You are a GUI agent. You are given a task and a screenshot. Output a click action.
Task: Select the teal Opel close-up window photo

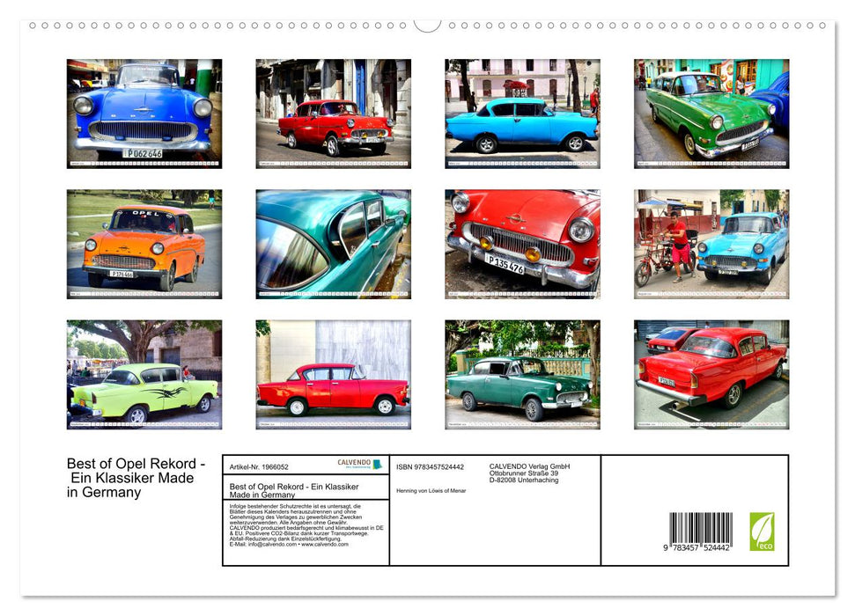333,244
